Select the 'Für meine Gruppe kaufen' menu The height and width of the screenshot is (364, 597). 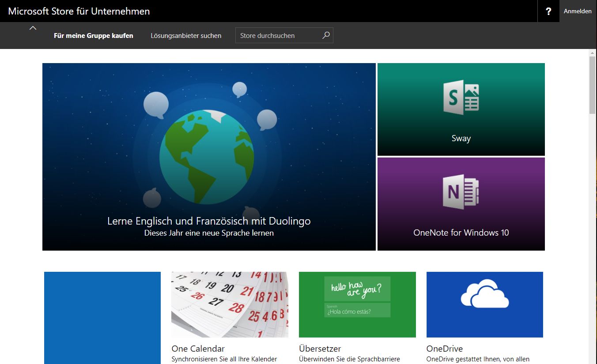pyautogui.click(x=94, y=36)
